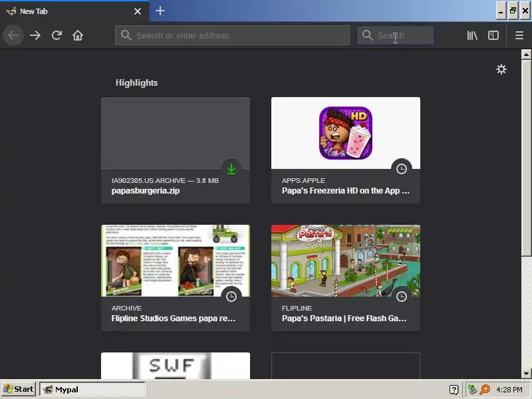Click the Papa's Pastaria game thumbnail
Image resolution: width=532 pixels, height=399 pixels.
346,261
